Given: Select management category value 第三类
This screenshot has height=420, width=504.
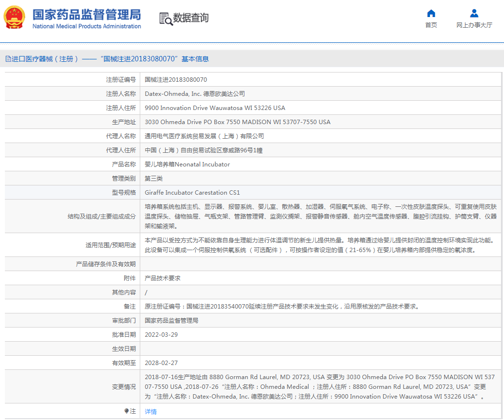Looking at the screenshot, I should pyautogui.click(x=154, y=179).
